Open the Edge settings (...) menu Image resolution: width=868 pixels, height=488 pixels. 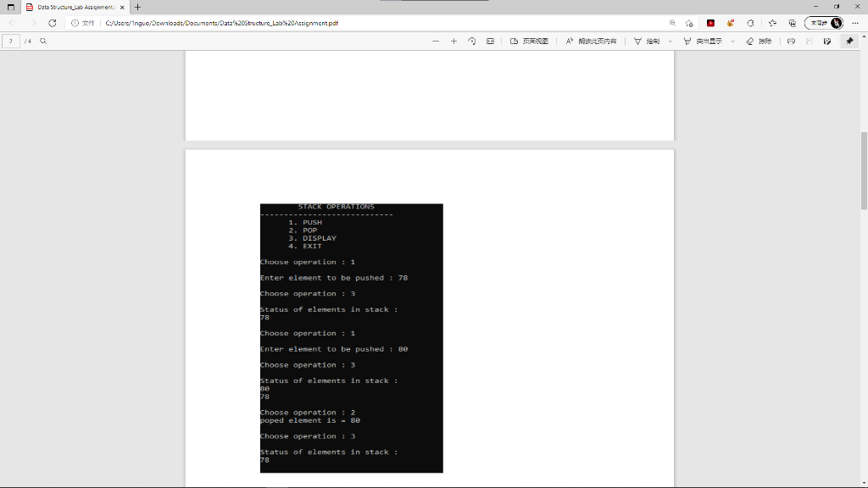pos(854,24)
